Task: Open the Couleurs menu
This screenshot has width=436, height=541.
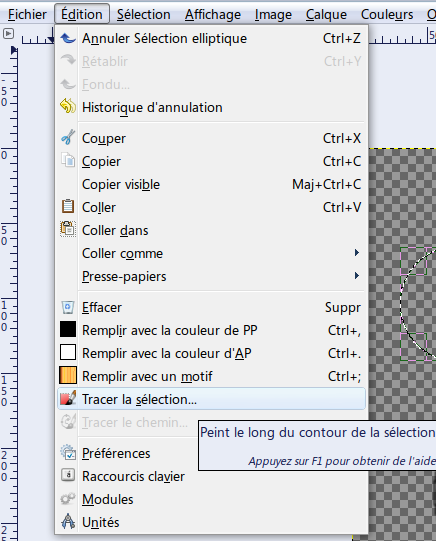Action: tap(387, 14)
